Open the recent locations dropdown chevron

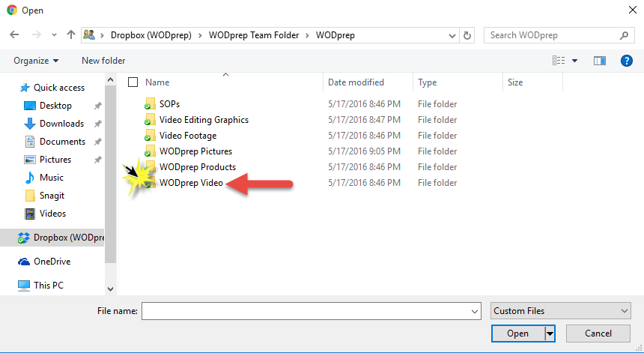point(54,35)
